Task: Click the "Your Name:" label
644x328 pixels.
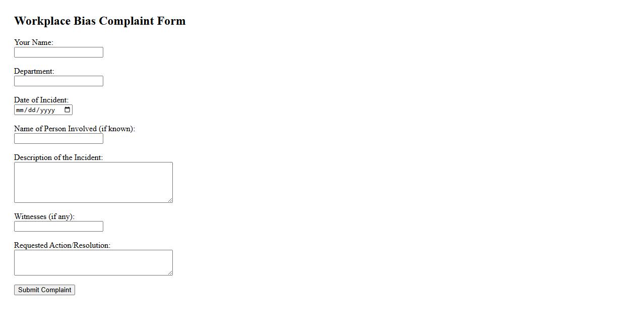Action: point(33,42)
